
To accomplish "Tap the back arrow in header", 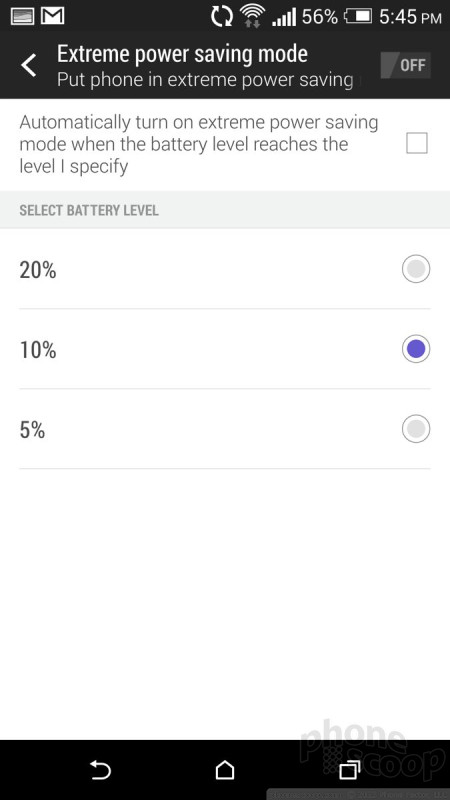I will (29, 66).
